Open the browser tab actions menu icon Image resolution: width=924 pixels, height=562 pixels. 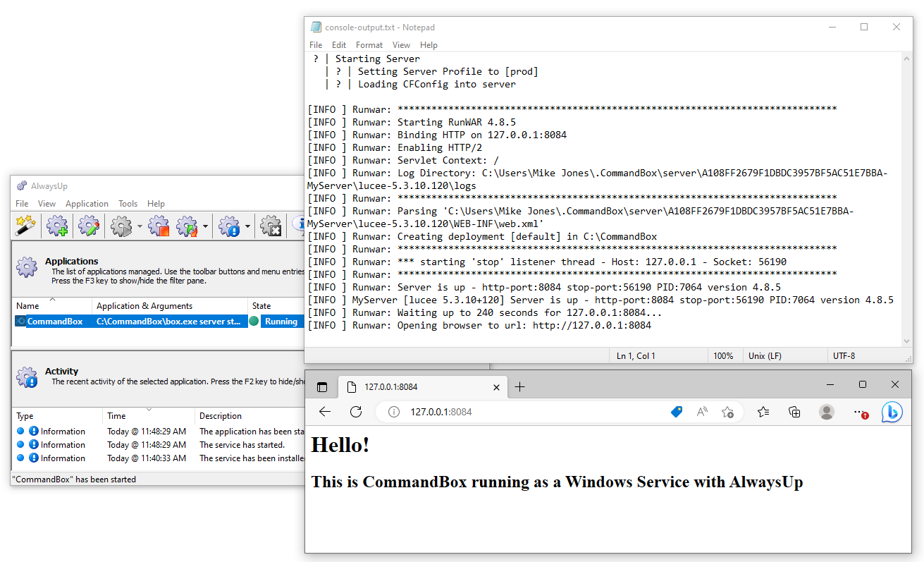point(322,387)
